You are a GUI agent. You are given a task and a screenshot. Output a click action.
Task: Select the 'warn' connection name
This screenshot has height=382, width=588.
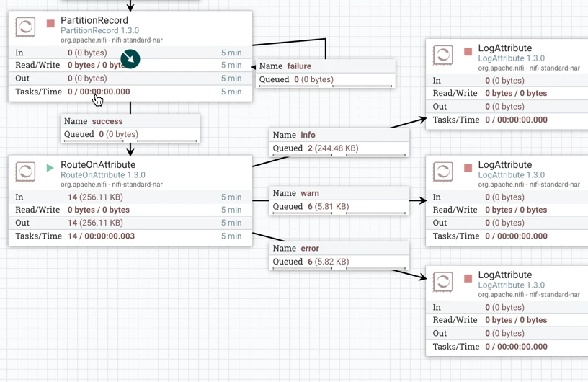[x=310, y=193]
